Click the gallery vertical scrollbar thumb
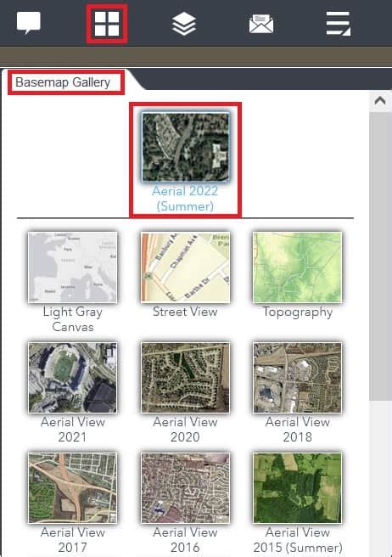Image resolution: width=392 pixels, height=557 pixels. click(380, 256)
